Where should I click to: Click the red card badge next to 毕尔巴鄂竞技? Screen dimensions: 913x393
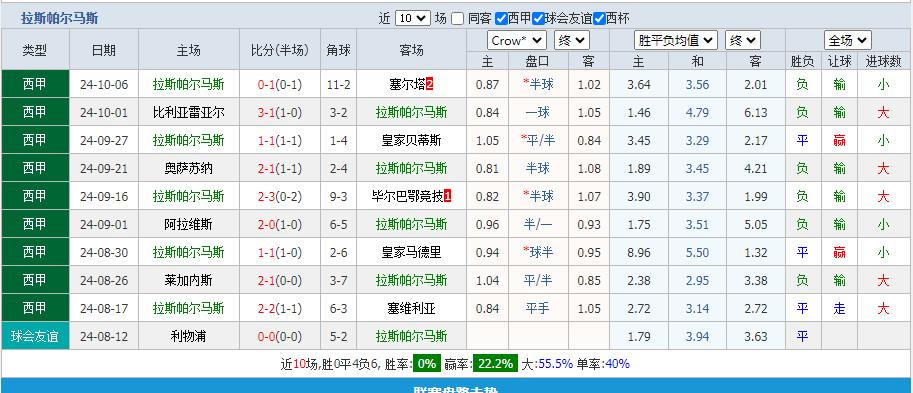[447, 197]
